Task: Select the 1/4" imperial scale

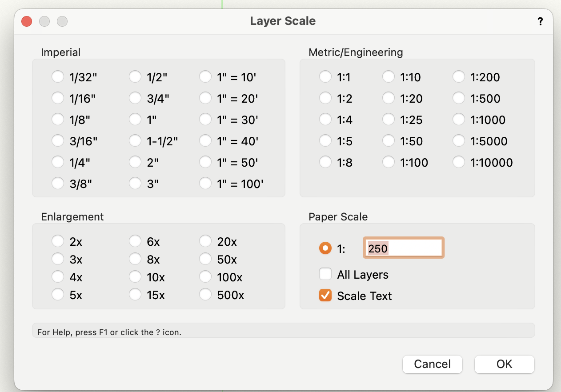Action: coord(58,162)
